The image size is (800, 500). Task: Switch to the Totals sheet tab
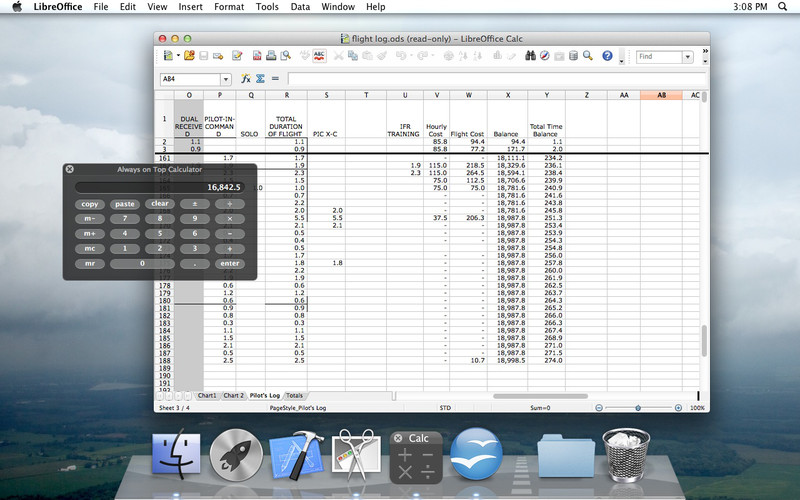coord(294,395)
